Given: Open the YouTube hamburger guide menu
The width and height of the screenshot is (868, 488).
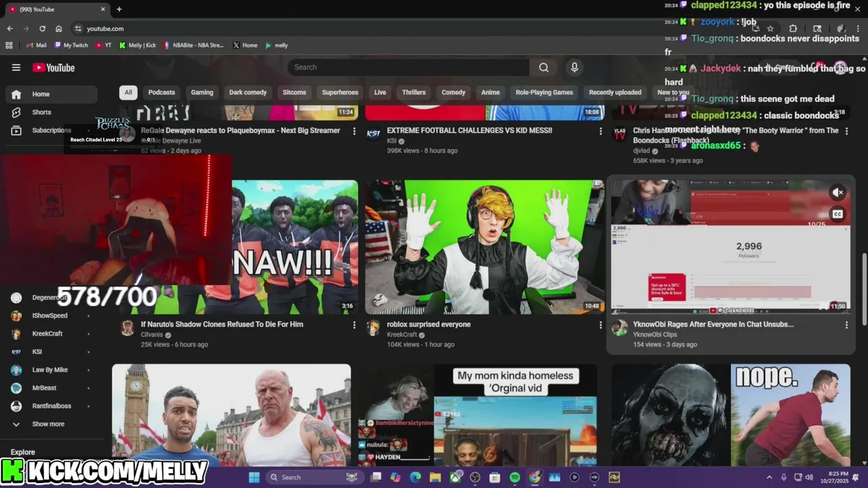Looking at the screenshot, I should 16,67.
